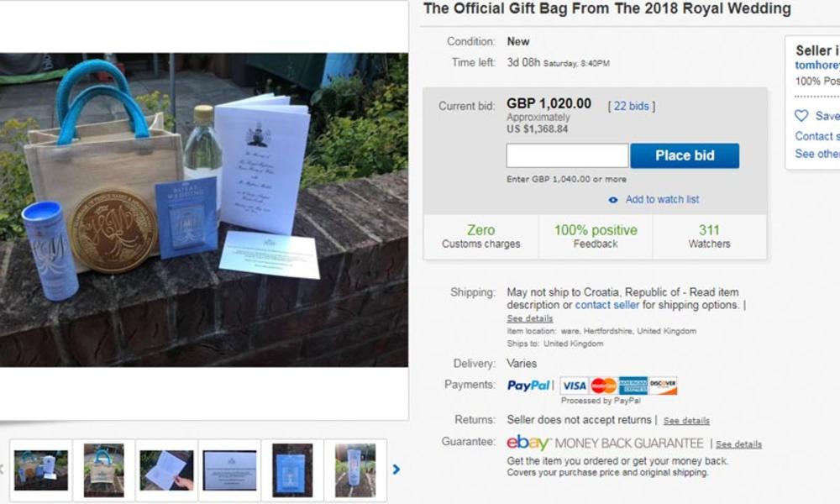This screenshot has width=840, height=504.
Task: Click the heart Save seller icon
Action: click(x=801, y=116)
